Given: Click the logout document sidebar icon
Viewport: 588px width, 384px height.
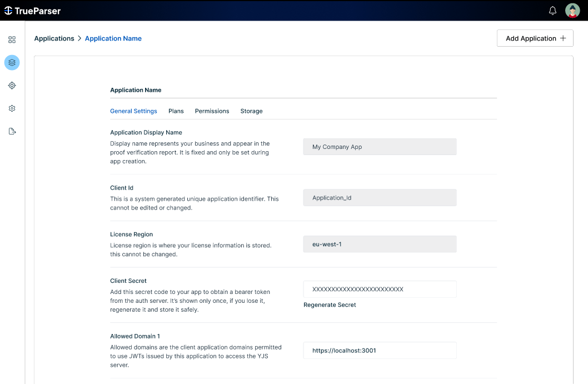Looking at the screenshot, I should (x=12, y=131).
